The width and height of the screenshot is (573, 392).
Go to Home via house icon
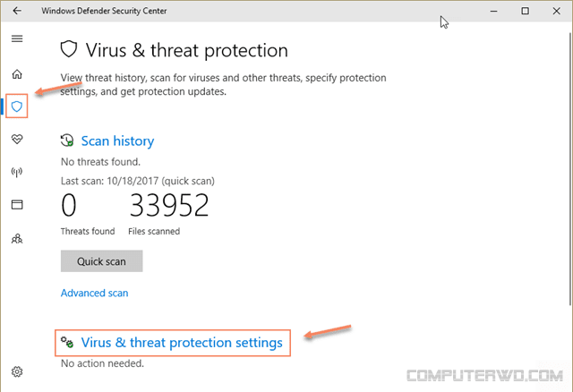(x=17, y=74)
